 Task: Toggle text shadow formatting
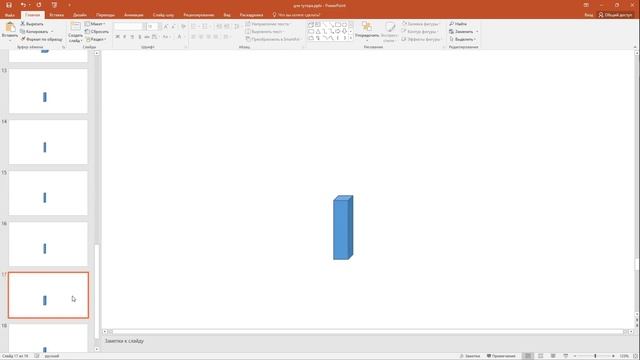[140, 37]
